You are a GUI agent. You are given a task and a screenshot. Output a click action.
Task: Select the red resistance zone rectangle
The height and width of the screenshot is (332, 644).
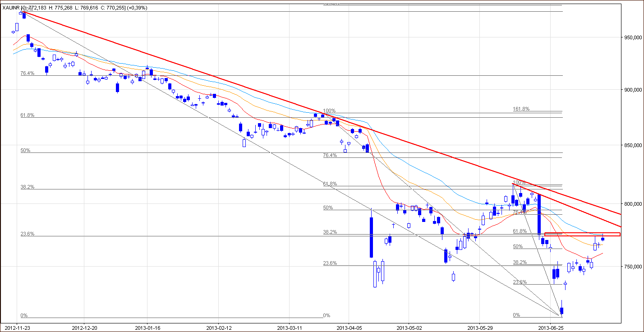(x=582, y=234)
